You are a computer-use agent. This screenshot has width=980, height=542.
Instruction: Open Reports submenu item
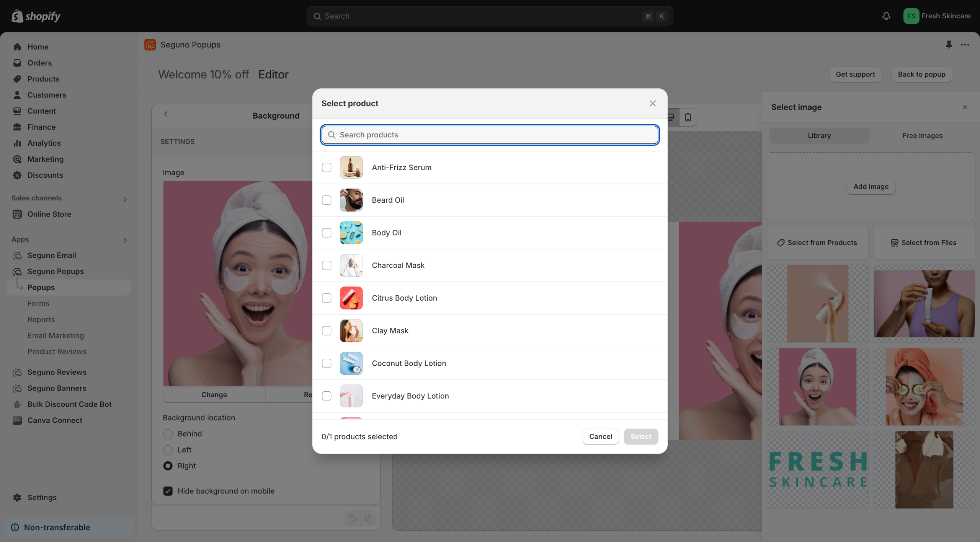pyautogui.click(x=41, y=319)
